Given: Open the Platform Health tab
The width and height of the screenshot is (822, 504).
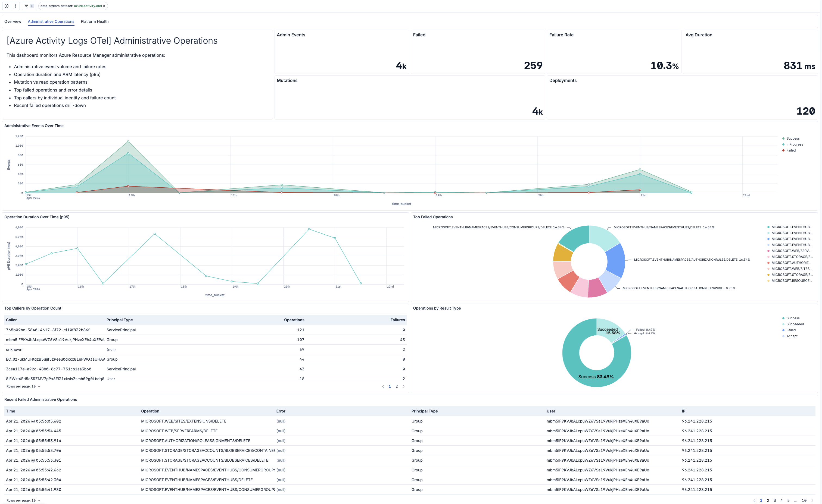Looking at the screenshot, I should [94, 21].
